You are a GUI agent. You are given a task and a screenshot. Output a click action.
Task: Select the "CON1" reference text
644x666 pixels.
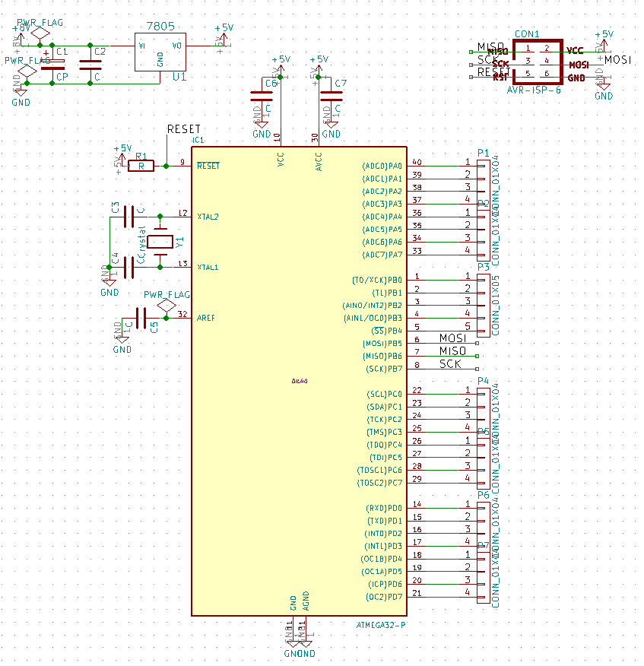point(527,34)
